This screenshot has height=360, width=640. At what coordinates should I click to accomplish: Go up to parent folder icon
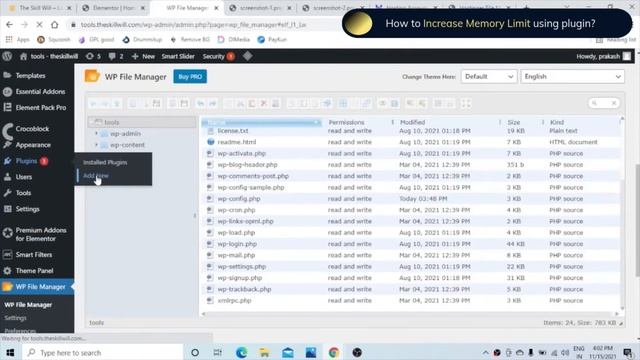[x=117, y=104]
